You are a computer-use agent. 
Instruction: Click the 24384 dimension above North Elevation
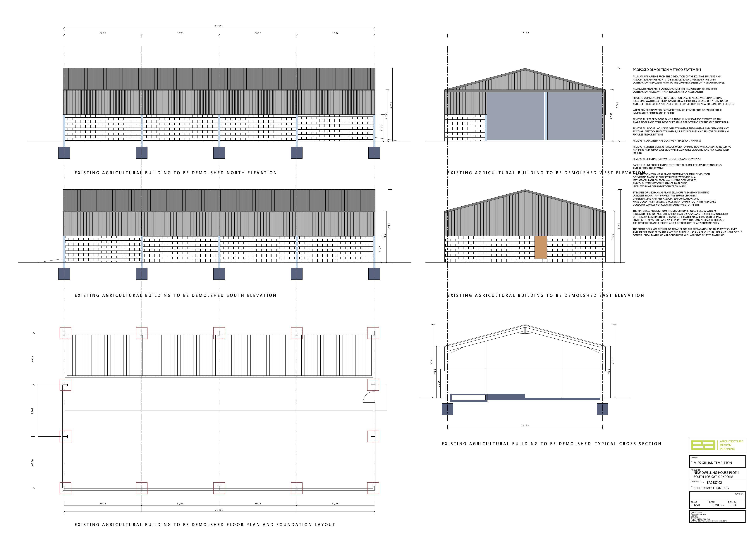coord(219,26)
